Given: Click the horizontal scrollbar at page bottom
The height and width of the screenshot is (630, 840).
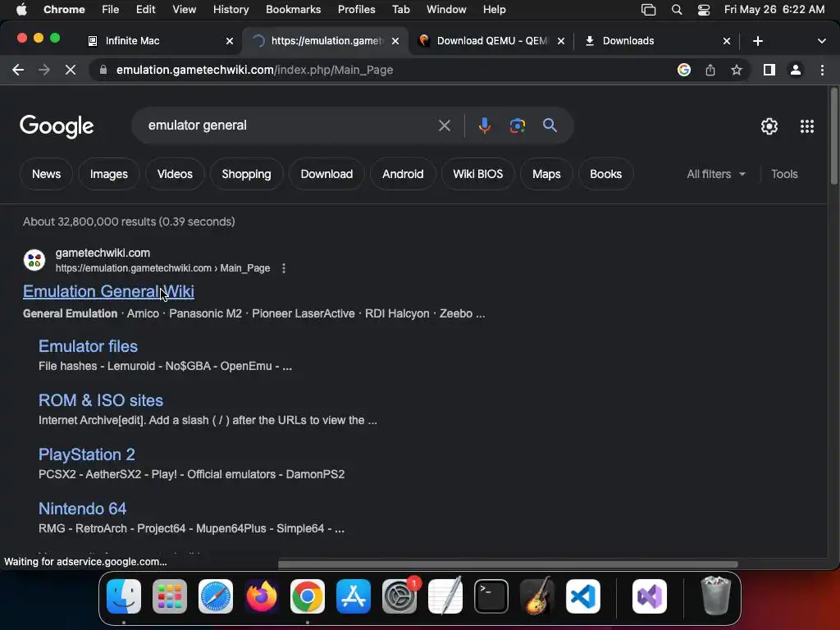Looking at the screenshot, I should (507, 564).
